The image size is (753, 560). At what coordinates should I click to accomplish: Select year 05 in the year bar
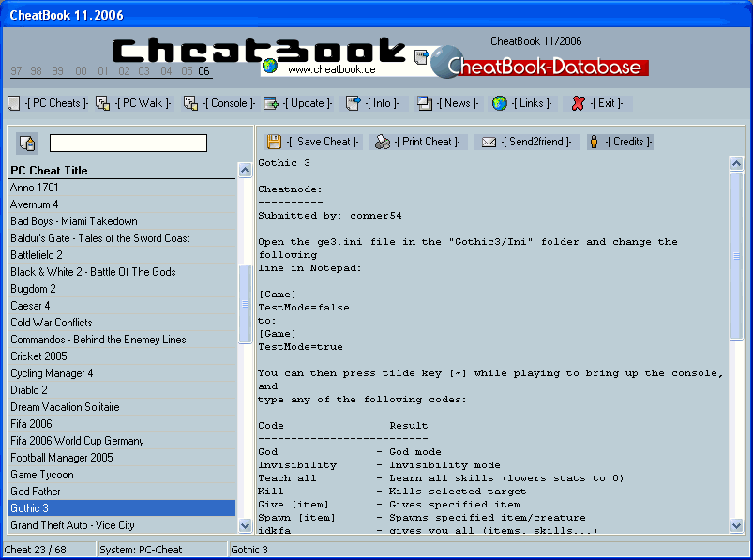click(x=187, y=71)
